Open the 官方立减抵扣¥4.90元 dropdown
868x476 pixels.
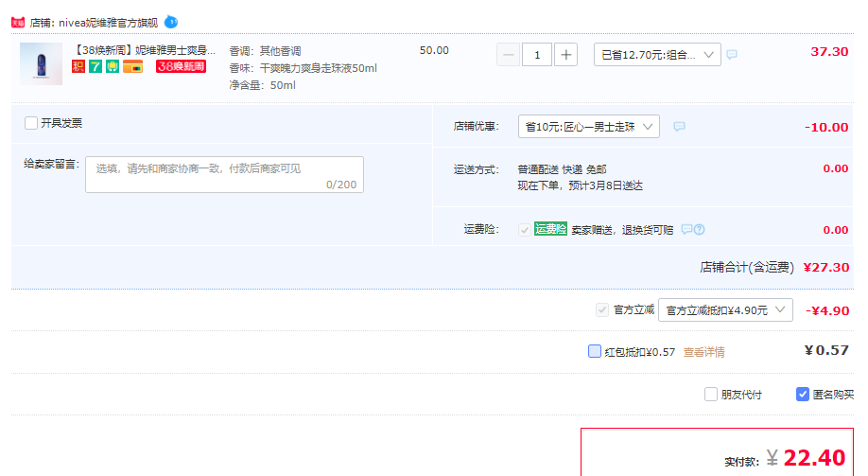(x=725, y=309)
